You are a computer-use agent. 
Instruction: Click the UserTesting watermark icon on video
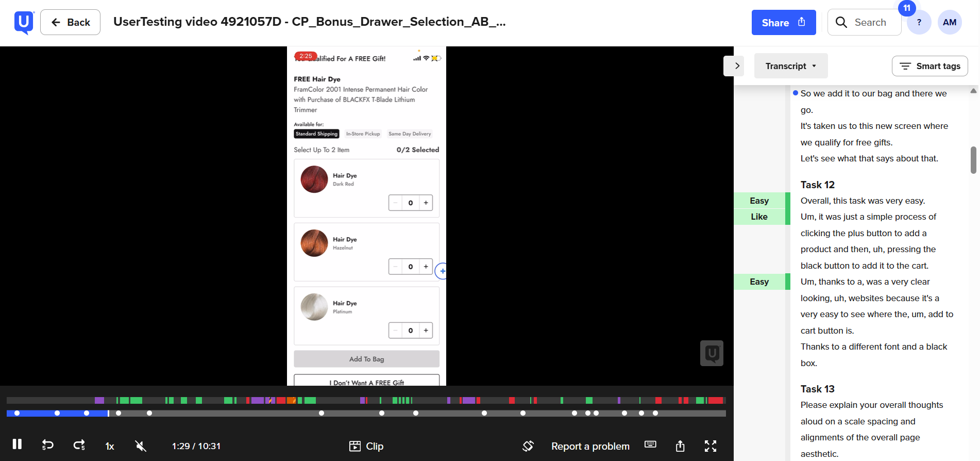712,353
